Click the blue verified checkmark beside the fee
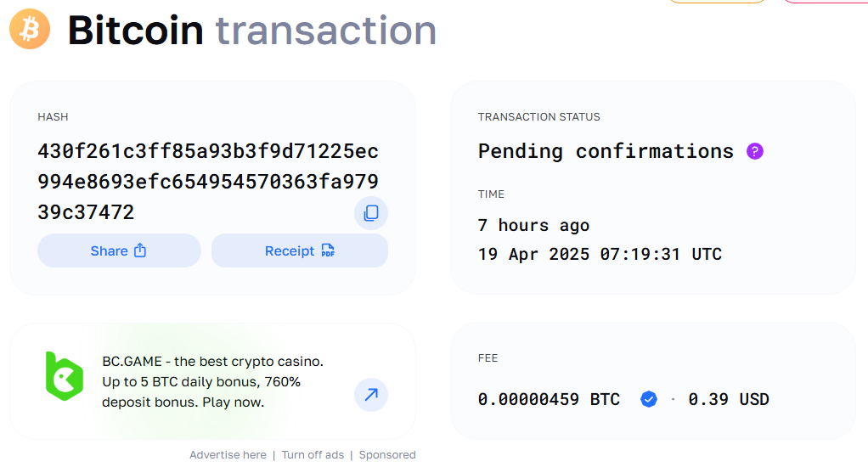The height and width of the screenshot is (467, 868). click(x=649, y=399)
